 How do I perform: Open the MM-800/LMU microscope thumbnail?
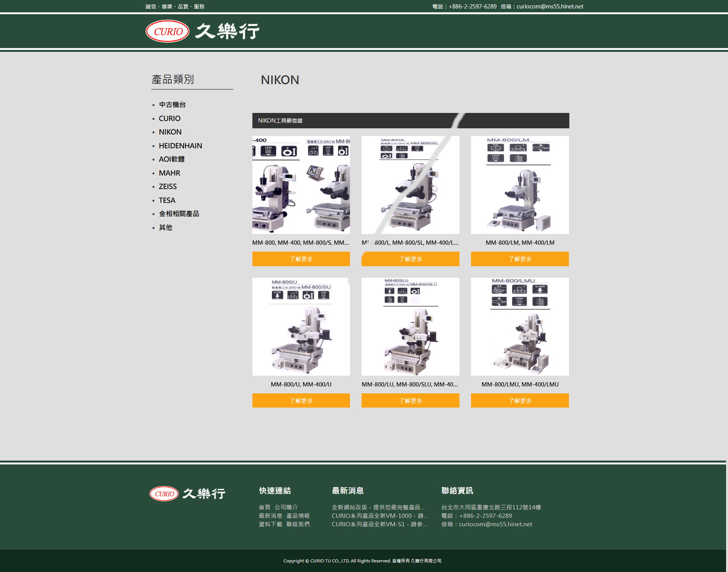click(x=520, y=327)
